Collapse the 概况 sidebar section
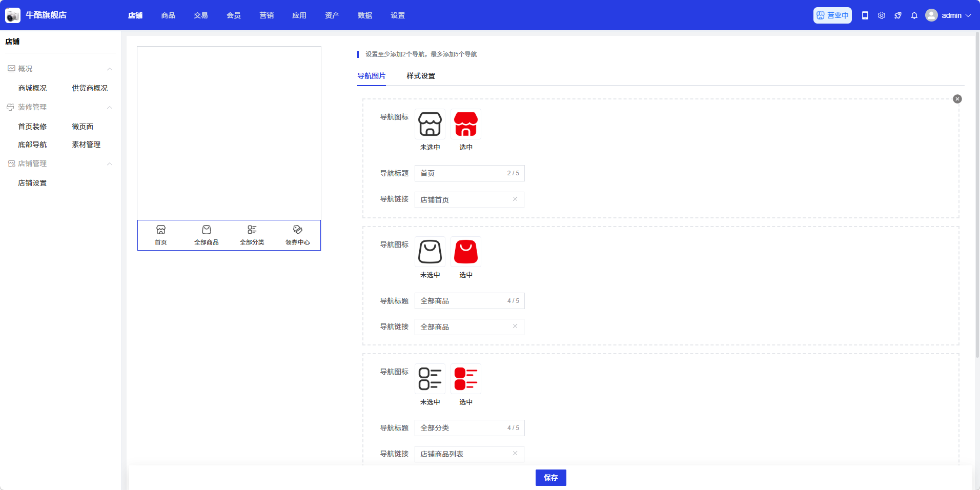Viewport: 980px width, 490px height. (109, 69)
